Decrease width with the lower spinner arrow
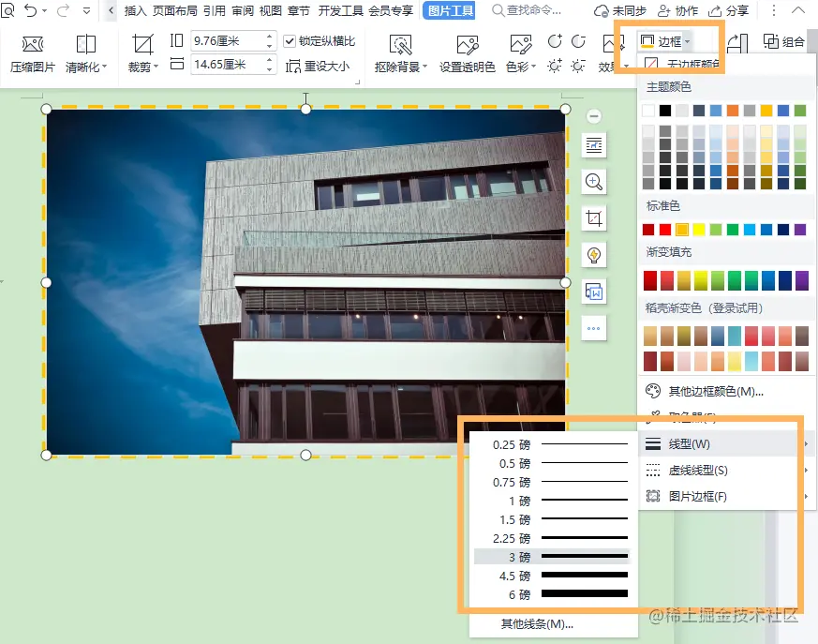Image resolution: width=818 pixels, height=644 pixels. (x=269, y=69)
